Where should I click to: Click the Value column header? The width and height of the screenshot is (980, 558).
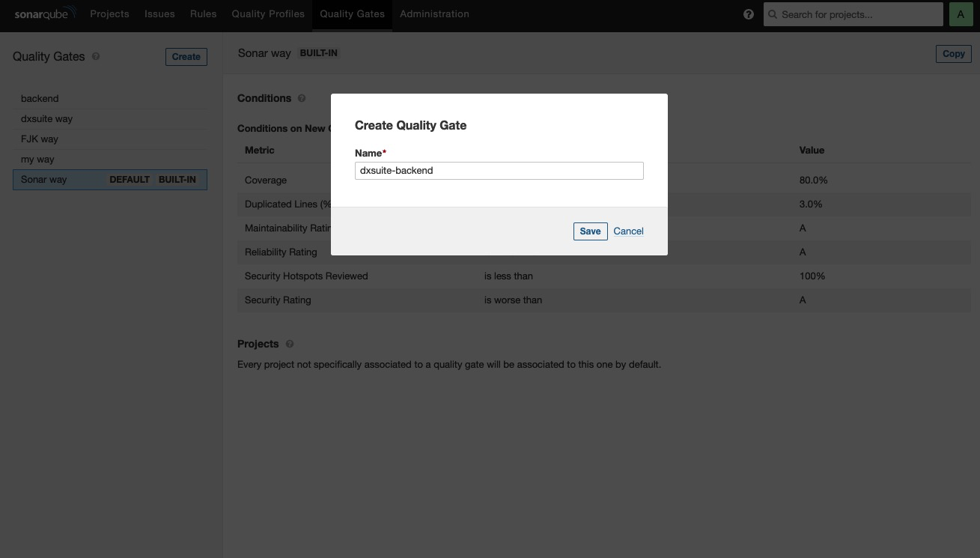(x=812, y=150)
